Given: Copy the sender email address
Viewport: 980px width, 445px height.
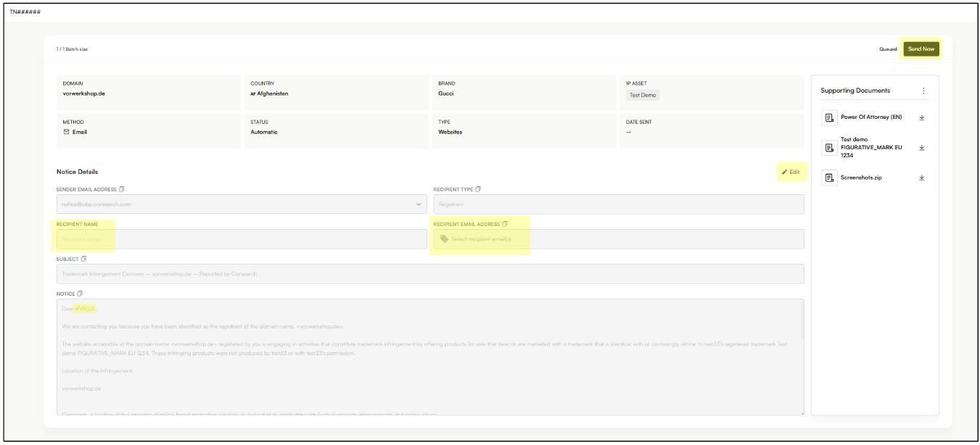Looking at the screenshot, I should [x=122, y=189].
